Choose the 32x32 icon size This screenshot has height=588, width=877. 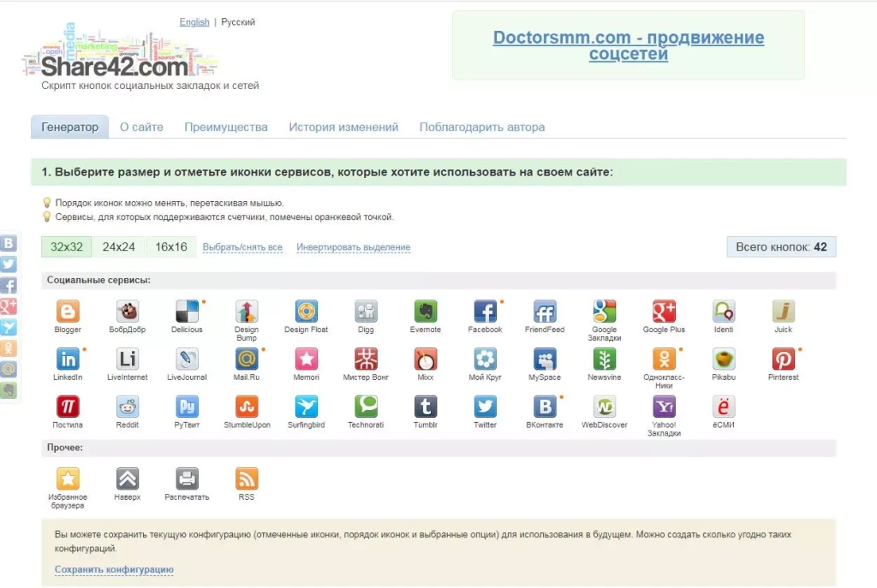pos(67,247)
